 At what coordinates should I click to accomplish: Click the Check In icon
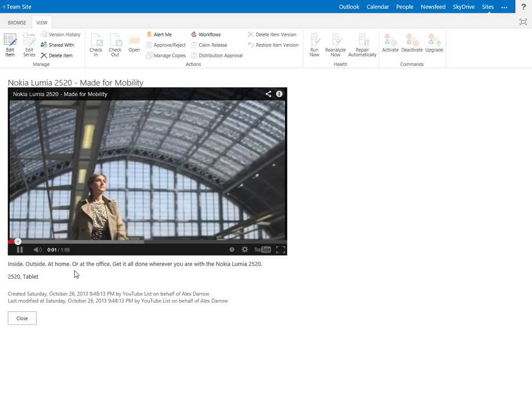(x=96, y=45)
